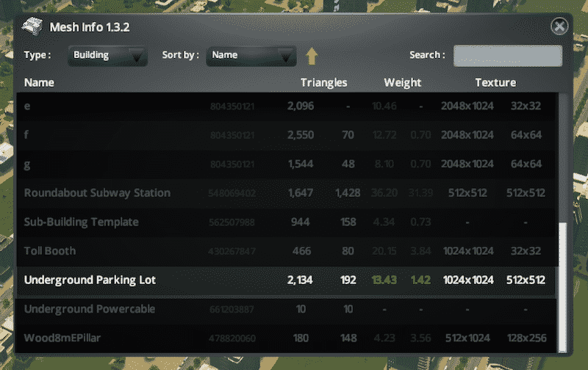The image size is (588, 370).
Task: Close the Mesh Info window
Action: point(559,27)
